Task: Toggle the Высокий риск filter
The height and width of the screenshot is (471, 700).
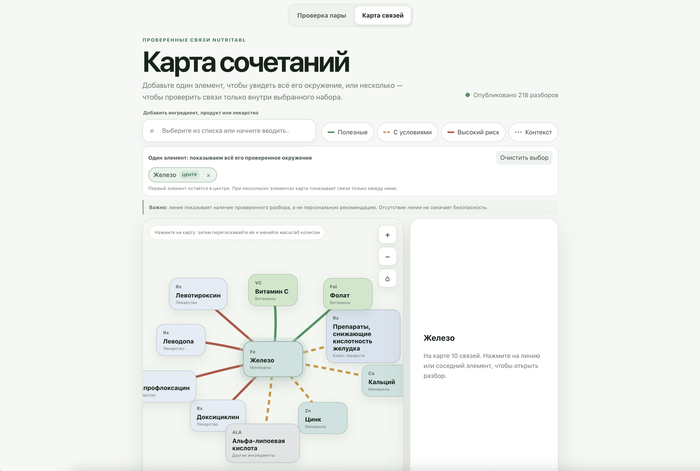Action: (473, 132)
